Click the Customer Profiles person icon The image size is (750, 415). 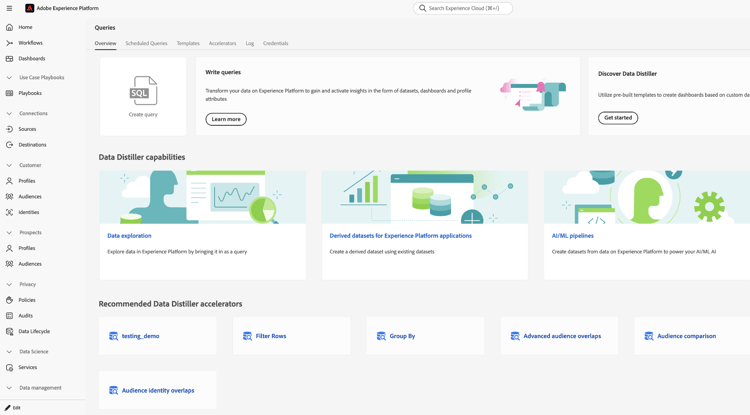point(9,181)
